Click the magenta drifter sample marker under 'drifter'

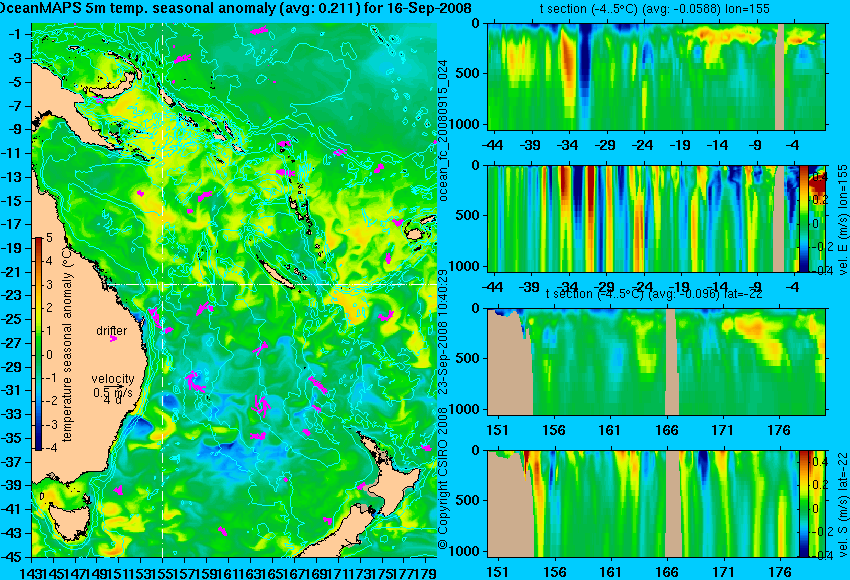pos(113,339)
